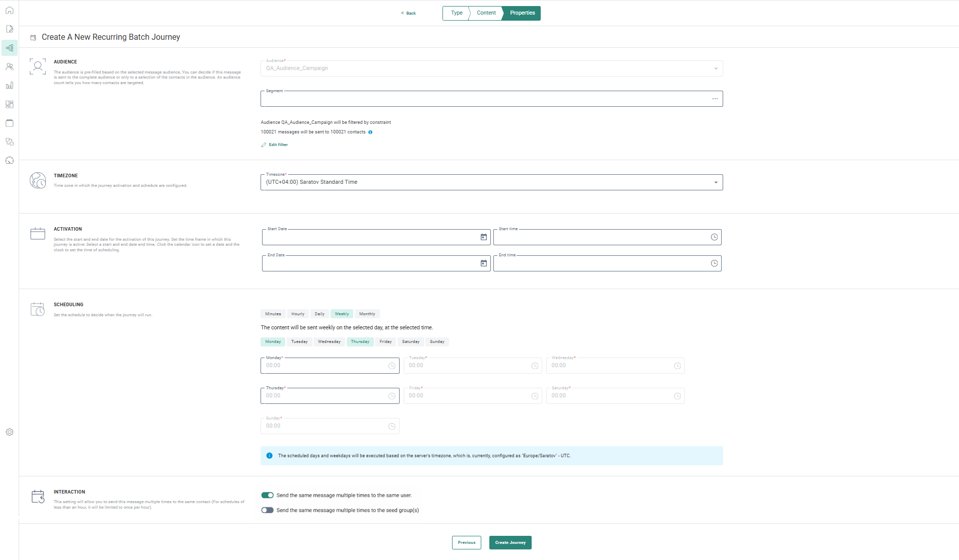Enable sending multiple times to seed groups
Viewport: 959px width, 560px height.
[267, 510]
